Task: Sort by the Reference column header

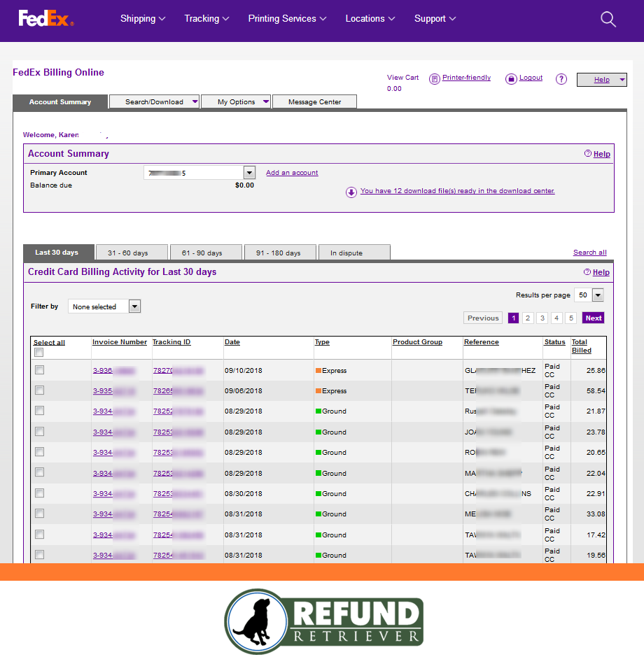Action: coord(482,342)
